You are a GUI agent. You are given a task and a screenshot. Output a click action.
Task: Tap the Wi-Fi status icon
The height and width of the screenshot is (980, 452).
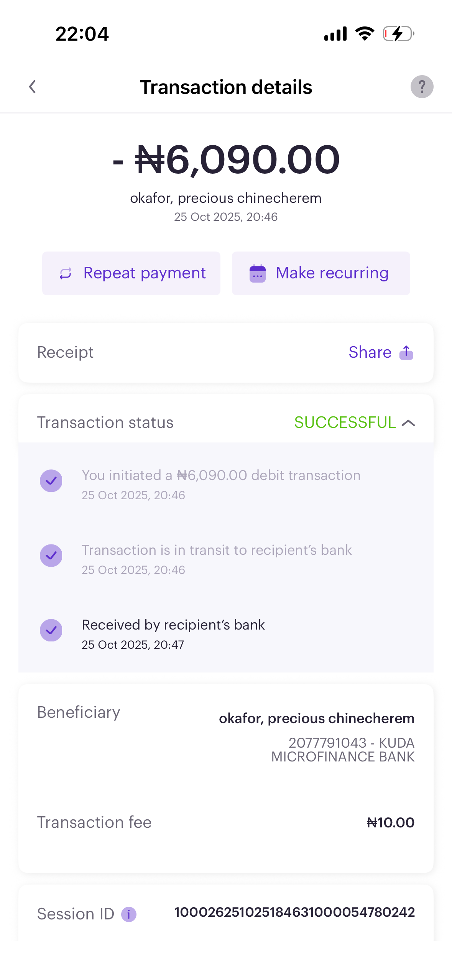[x=365, y=34]
